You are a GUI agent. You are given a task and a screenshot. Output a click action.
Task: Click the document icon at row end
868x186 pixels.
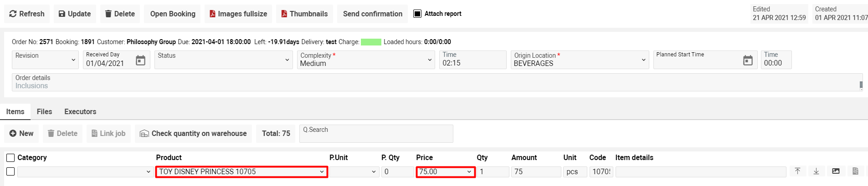coord(855,171)
